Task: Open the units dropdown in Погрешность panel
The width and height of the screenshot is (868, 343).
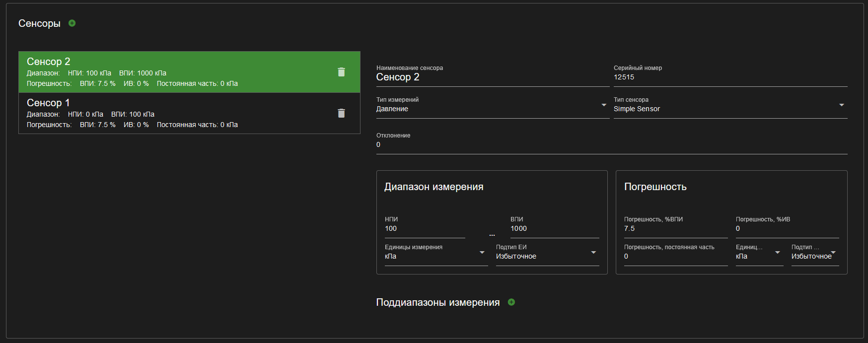Action: (759, 253)
